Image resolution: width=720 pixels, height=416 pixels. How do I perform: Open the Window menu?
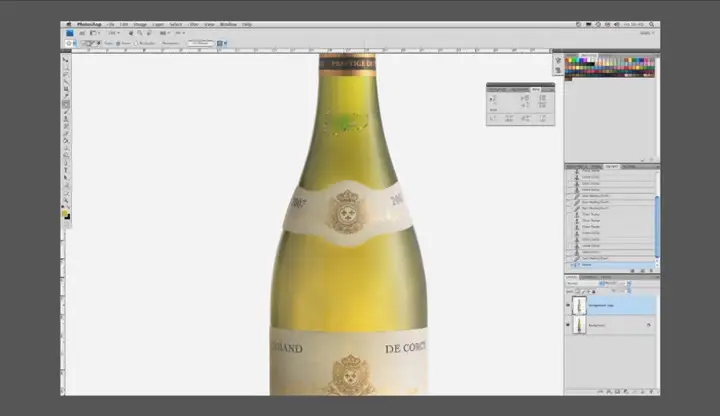coord(228,24)
